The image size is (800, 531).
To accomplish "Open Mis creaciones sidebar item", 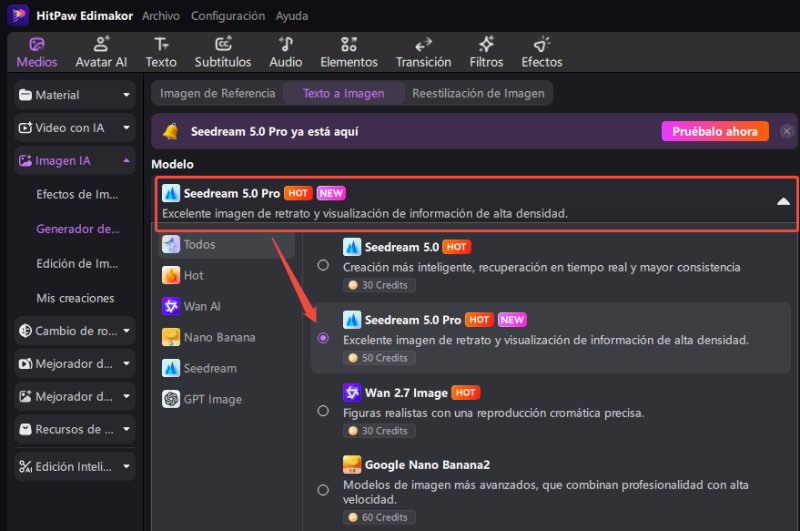I will (x=76, y=298).
